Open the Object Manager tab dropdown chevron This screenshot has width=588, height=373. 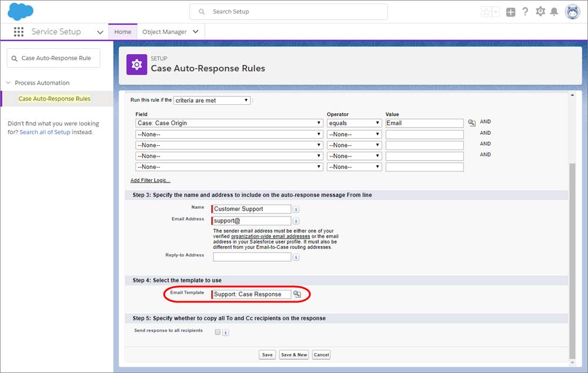pos(195,32)
